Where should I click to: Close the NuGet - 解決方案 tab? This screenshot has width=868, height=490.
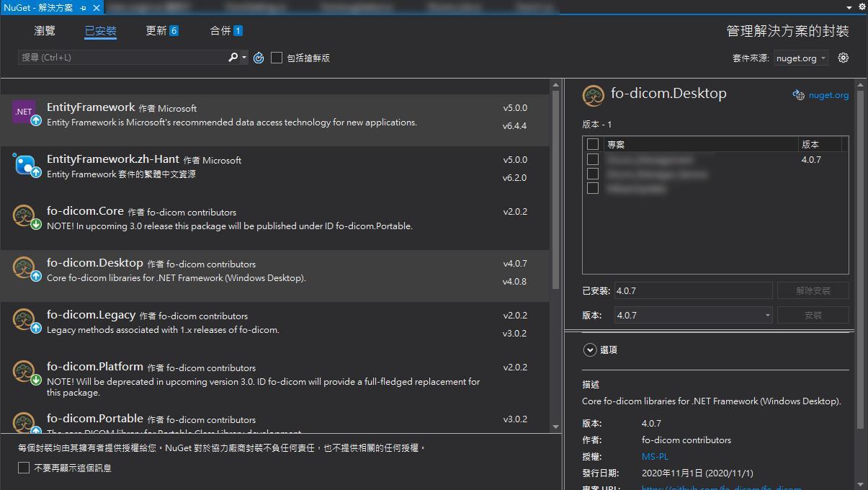click(97, 7)
